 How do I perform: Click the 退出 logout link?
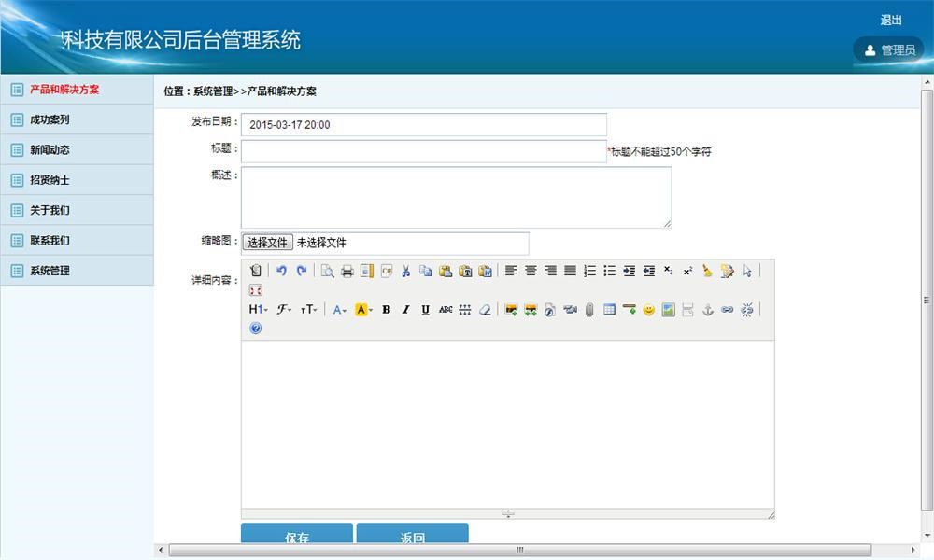pos(890,21)
